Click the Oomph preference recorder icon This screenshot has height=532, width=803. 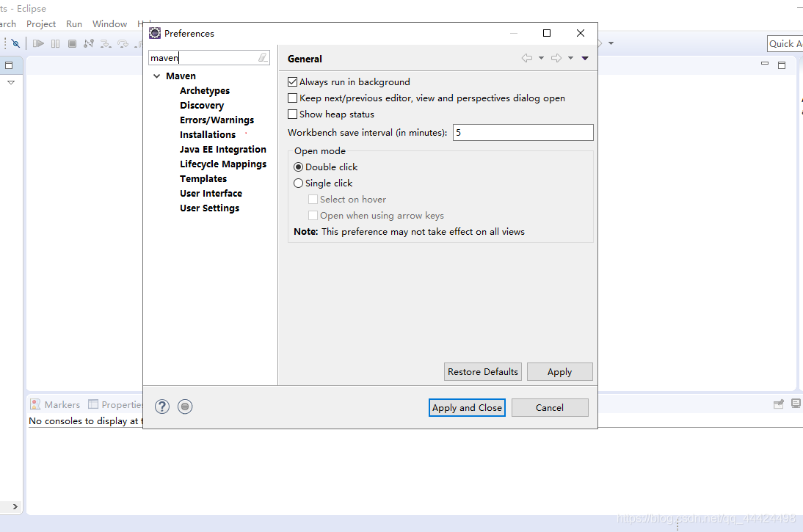click(185, 407)
